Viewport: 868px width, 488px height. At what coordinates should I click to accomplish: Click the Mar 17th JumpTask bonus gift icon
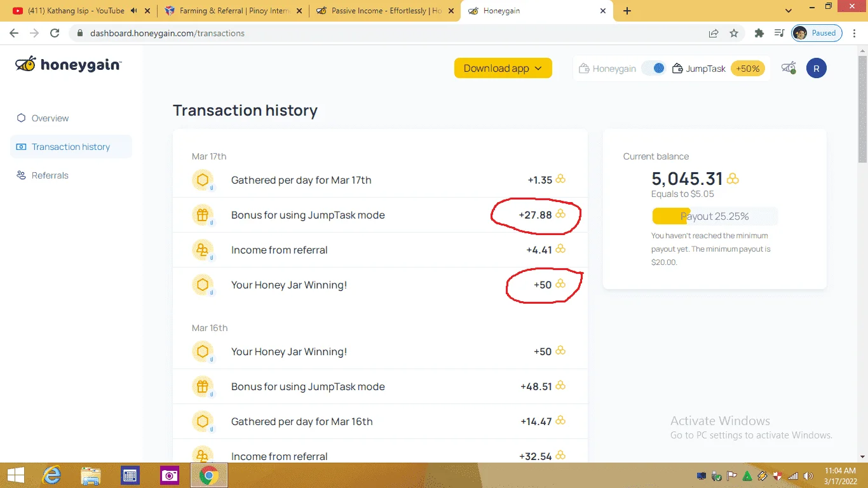tap(203, 215)
